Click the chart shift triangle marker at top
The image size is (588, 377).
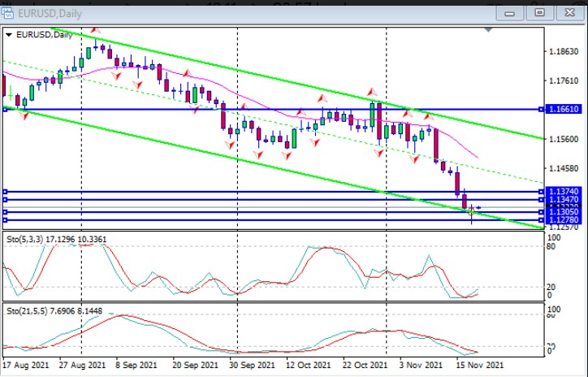click(487, 31)
